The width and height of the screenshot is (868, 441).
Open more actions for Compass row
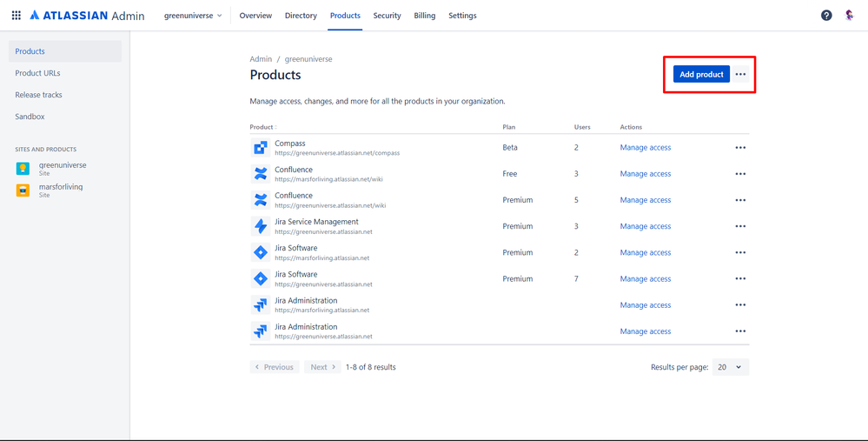(x=740, y=148)
